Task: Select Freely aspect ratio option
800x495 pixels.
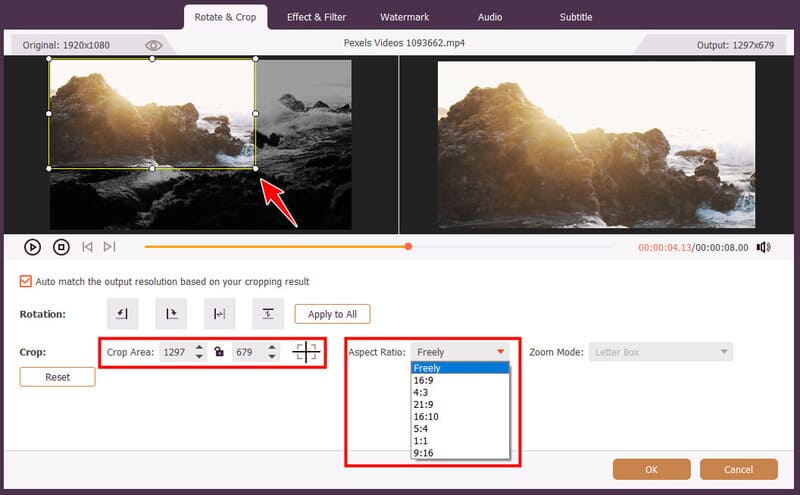Action: 460,368
